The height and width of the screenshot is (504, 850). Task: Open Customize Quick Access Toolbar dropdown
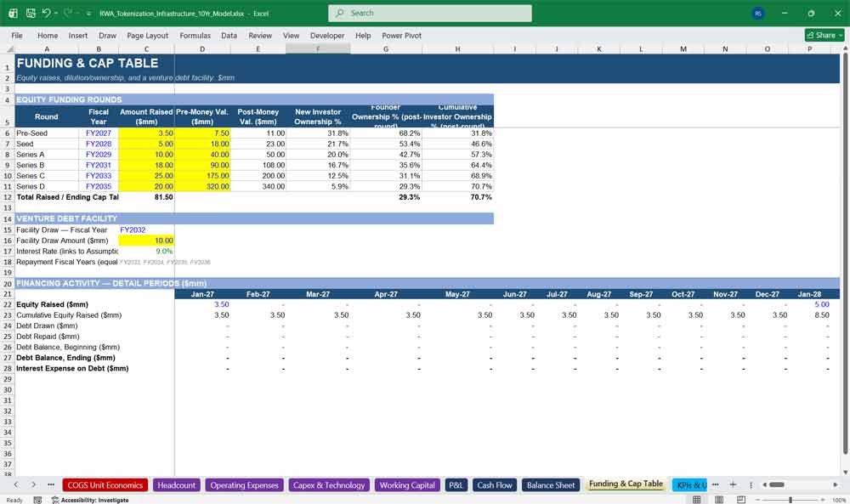point(88,14)
